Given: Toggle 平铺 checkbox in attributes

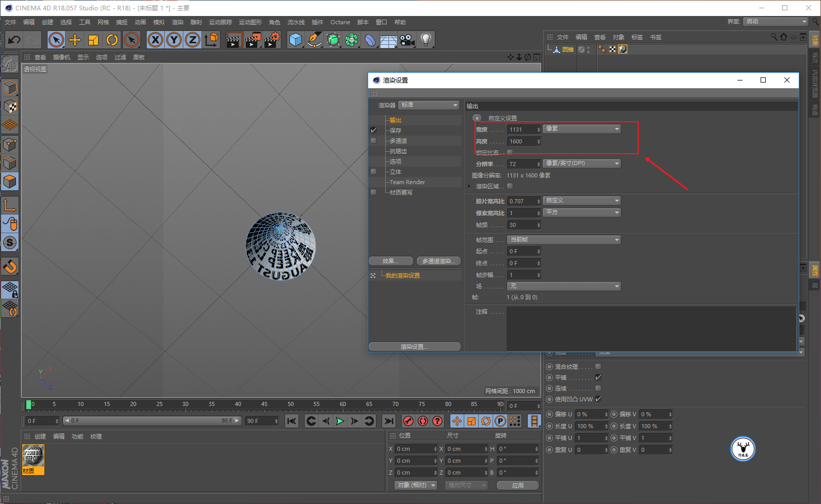Looking at the screenshot, I should coord(598,377).
